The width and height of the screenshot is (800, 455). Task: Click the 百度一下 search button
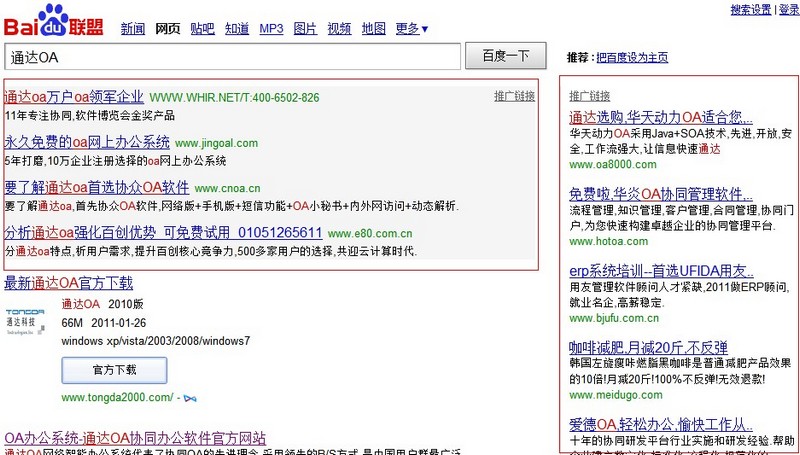point(506,56)
